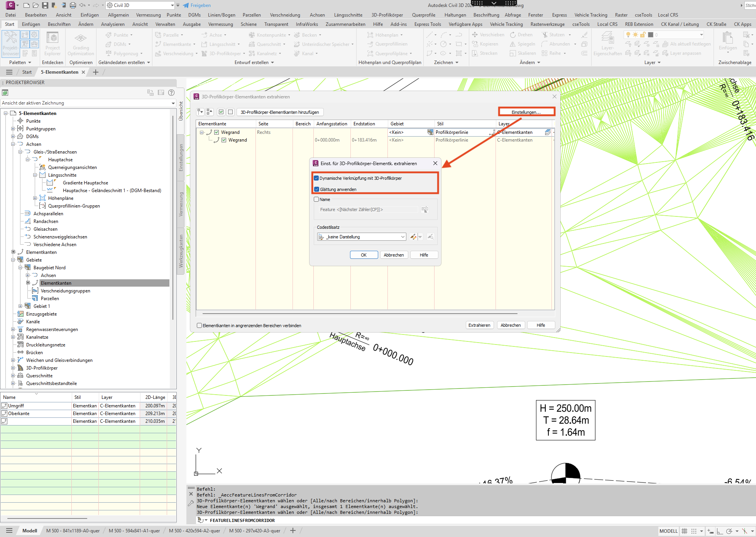Click the layer 0 color swatch in ribbon
Screen dimensions: 756x537
(x=650, y=35)
